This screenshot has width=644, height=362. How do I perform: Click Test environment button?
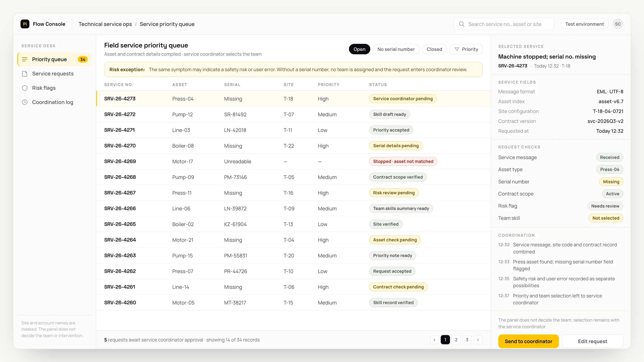tap(584, 24)
